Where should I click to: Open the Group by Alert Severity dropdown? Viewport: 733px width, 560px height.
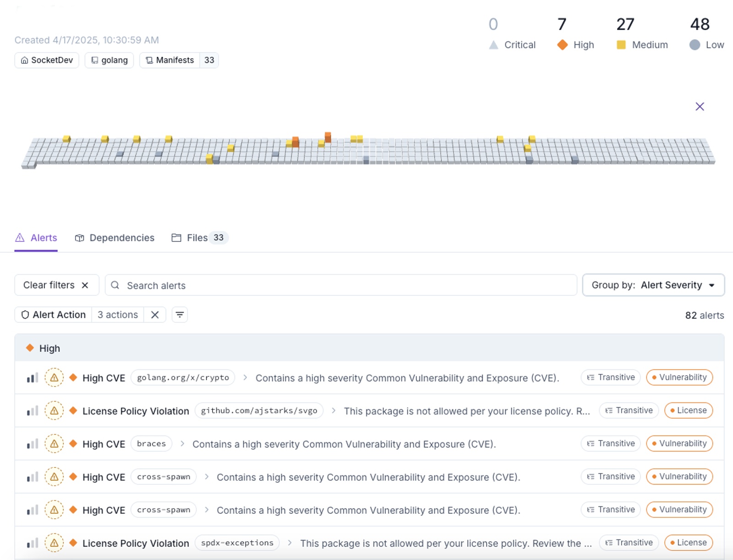653,285
